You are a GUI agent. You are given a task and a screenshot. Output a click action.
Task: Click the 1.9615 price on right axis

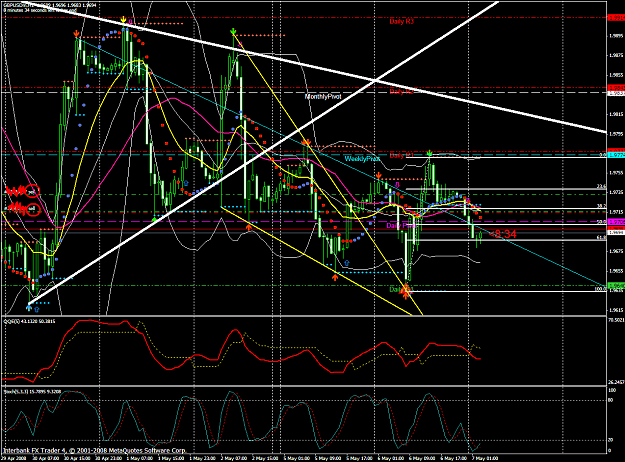[x=616, y=310]
